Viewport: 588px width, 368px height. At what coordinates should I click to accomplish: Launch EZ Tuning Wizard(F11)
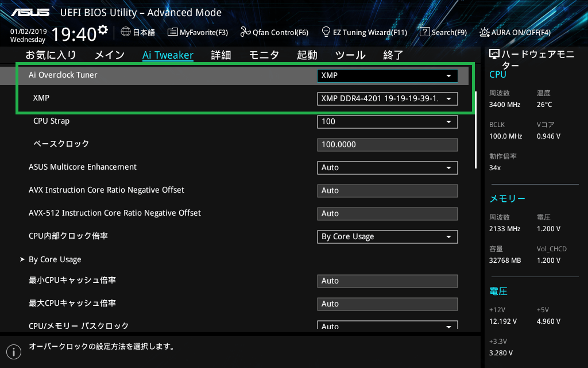(x=365, y=32)
